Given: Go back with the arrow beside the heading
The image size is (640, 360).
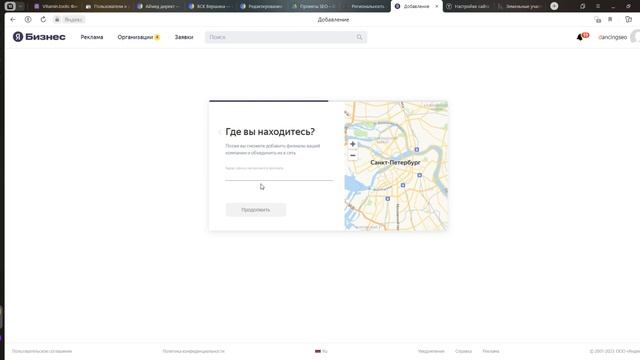Looking at the screenshot, I should click(219, 132).
